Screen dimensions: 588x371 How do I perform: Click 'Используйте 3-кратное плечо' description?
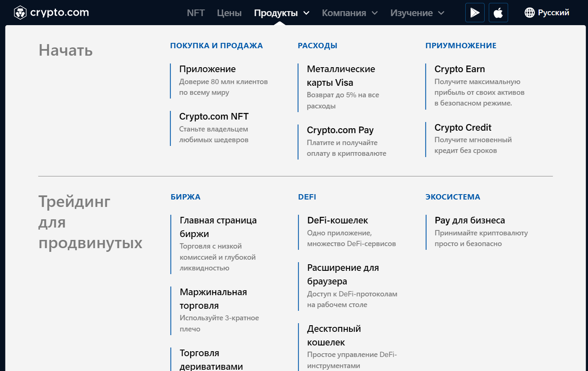click(219, 323)
